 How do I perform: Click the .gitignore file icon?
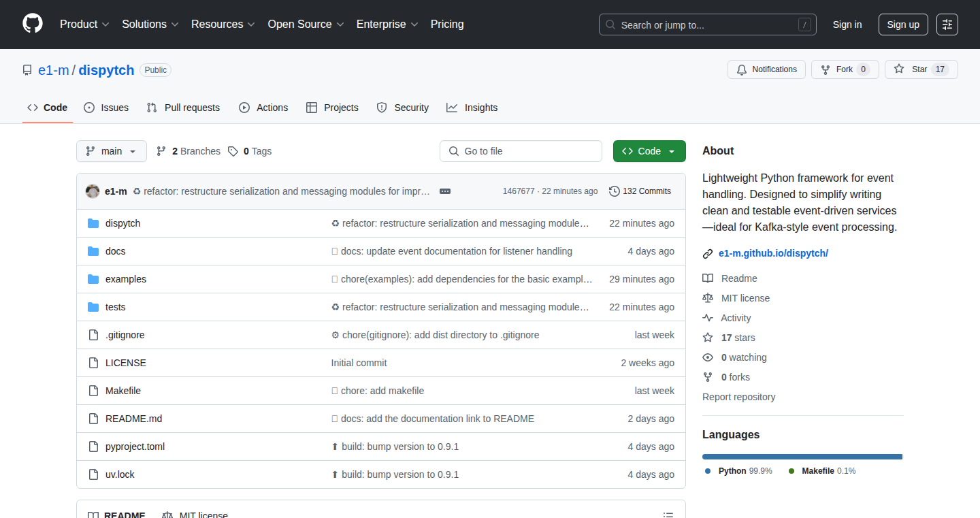(x=93, y=335)
